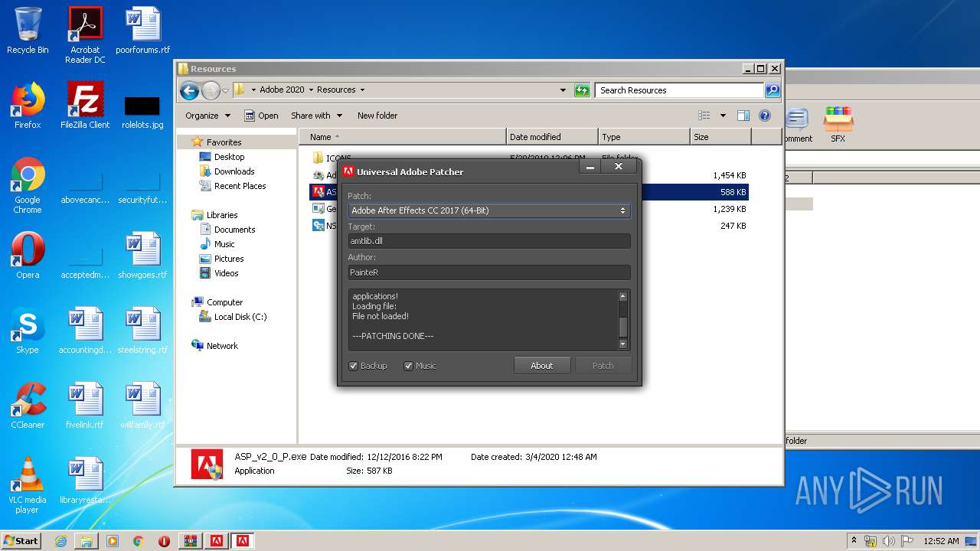Viewport: 980px width, 551px height.
Task: Open the Organize menu
Action: click(x=207, y=116)
